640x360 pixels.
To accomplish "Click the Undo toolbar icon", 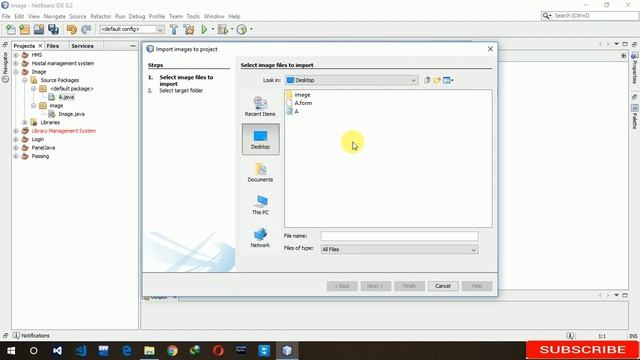I will (x=71, y=29).
